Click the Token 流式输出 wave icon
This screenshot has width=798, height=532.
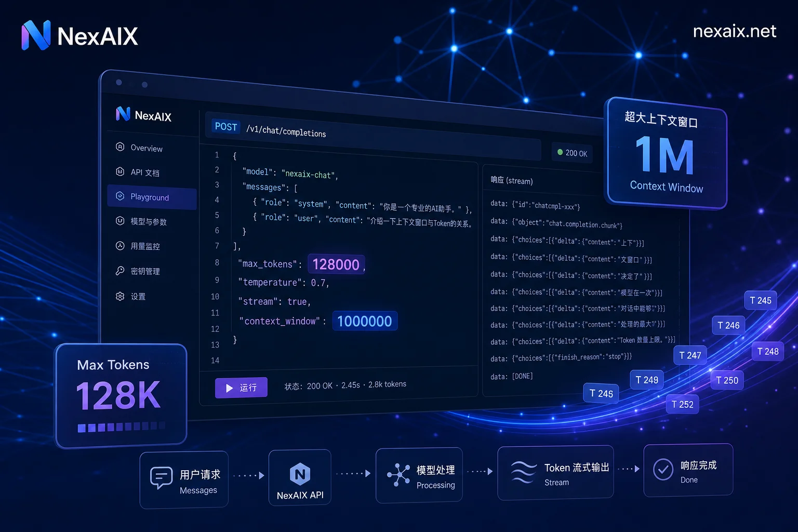[523, 472]
